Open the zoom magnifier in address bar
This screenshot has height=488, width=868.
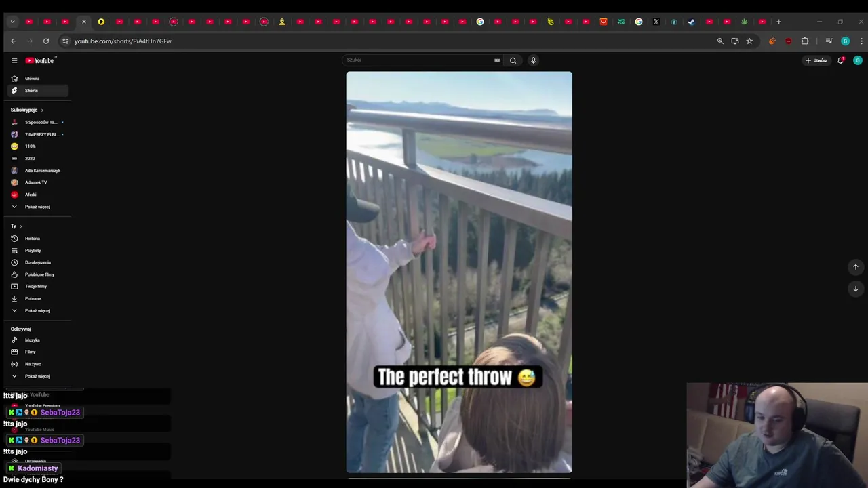click(720, 41)
